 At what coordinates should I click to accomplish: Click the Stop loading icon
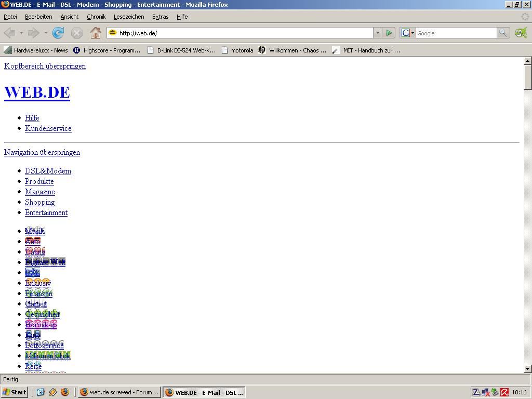point(77,33)
